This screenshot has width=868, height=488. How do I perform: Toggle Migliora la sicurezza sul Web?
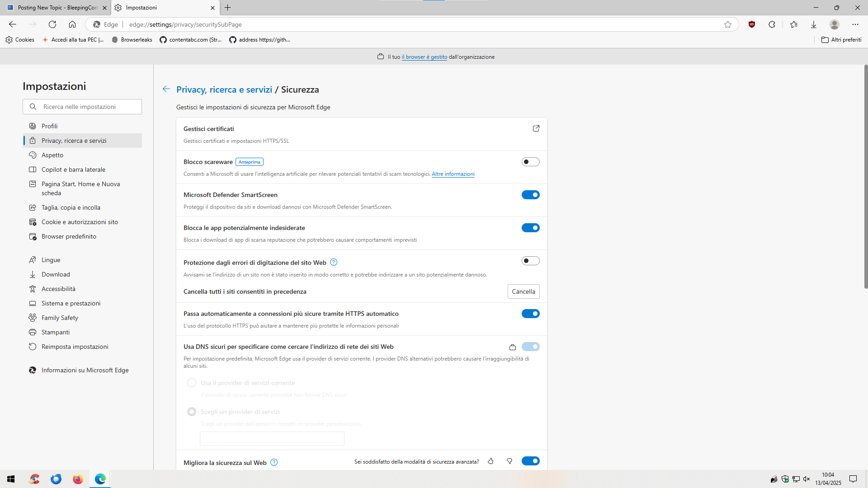531,461
